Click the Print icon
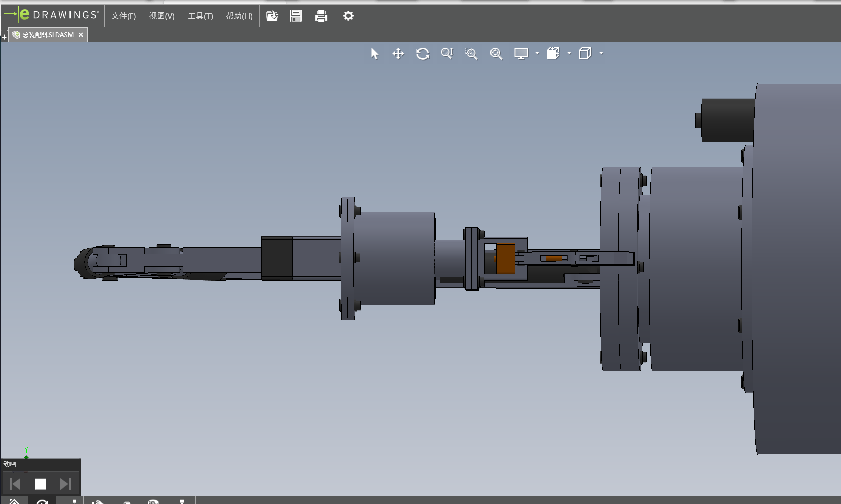The height and width of the screenshot is (504, 841). [321, 16]
